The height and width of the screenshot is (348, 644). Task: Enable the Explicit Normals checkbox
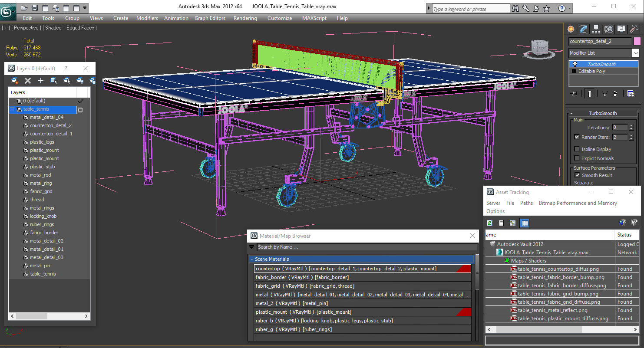(577, 158)
